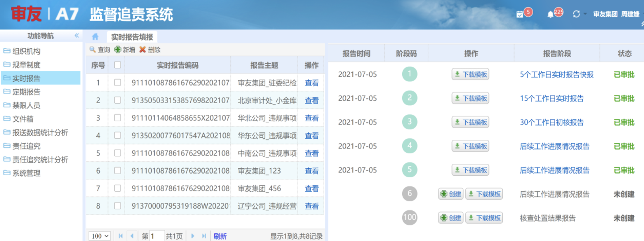This screenshot has width=644, height=241.
Task: Open 责任追究统计分析 in the navigation
Action: (41, 159)
